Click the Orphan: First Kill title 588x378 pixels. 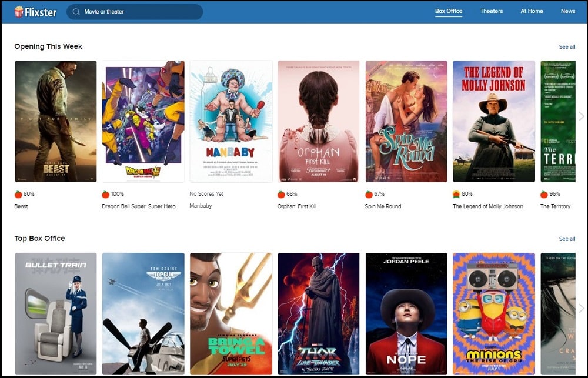point(297,206)
